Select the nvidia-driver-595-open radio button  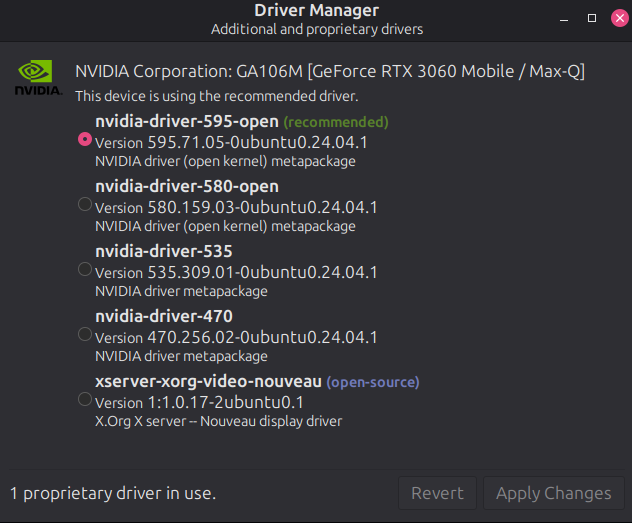(85, 139)
